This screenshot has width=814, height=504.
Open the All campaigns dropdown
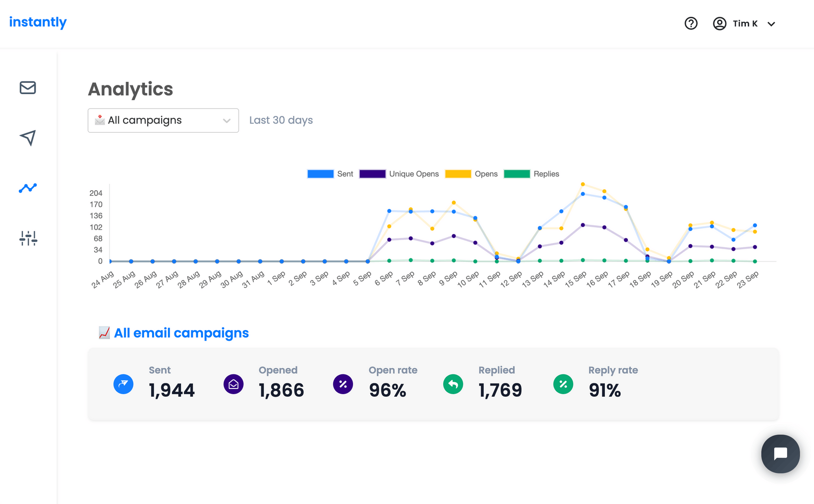tap(163, 121)
